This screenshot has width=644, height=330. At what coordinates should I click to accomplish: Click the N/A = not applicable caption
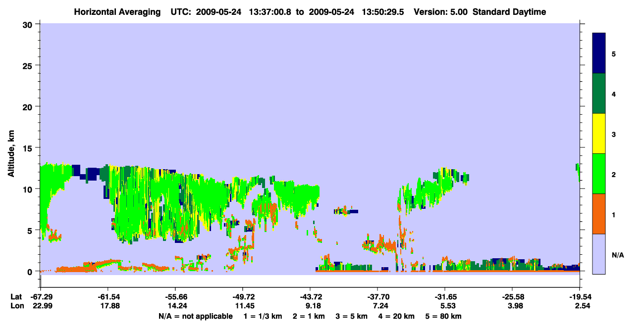coord(195,316)
